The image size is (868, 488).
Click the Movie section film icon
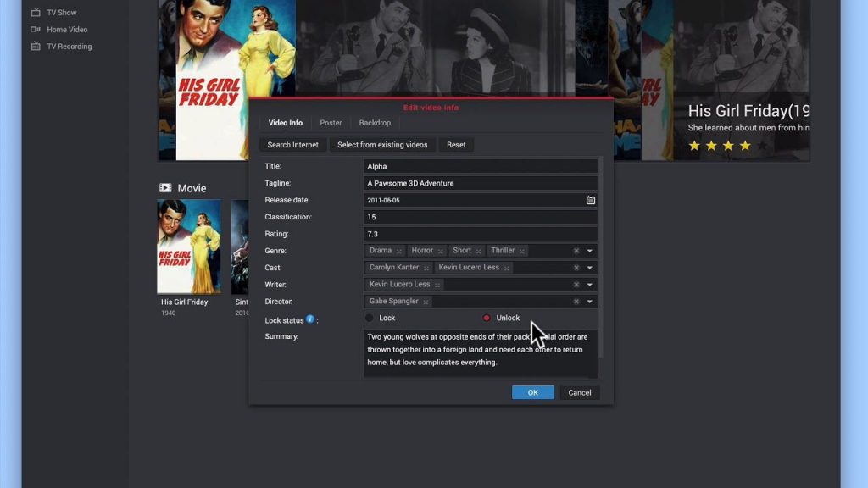[165, 188]
